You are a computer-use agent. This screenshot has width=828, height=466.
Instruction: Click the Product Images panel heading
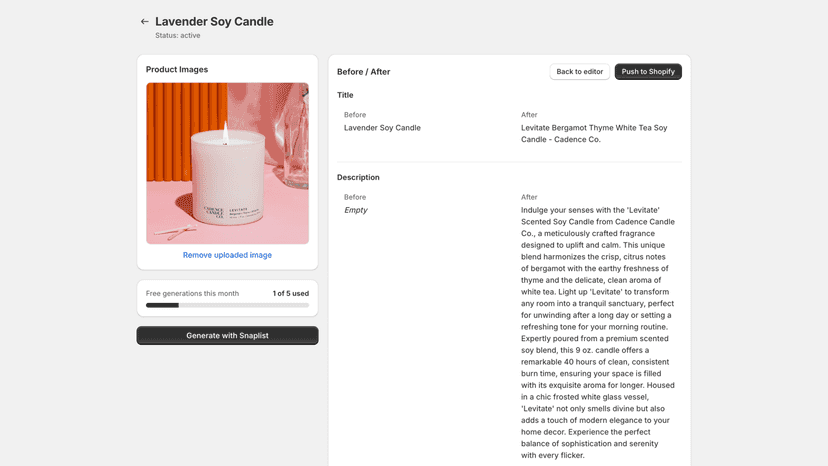pos(177,69)
